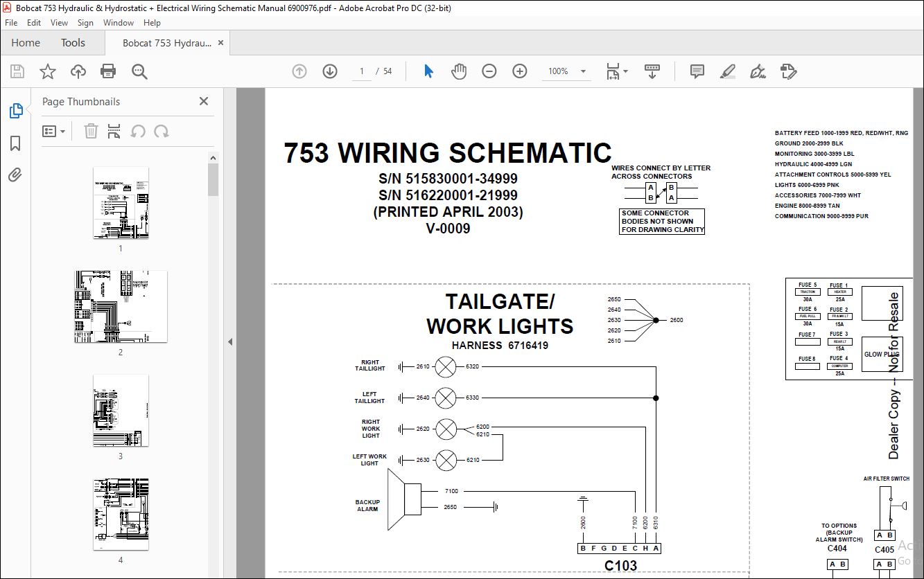Select the highlight text tool
Image resolution: width=924 pixels, height=579 pixels.
tap(728, 71)
